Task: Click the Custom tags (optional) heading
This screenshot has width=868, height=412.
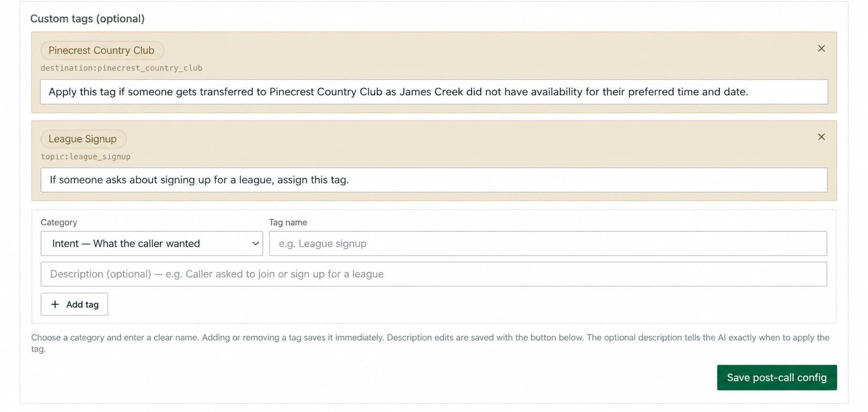Action: click(x=87, y=19)
